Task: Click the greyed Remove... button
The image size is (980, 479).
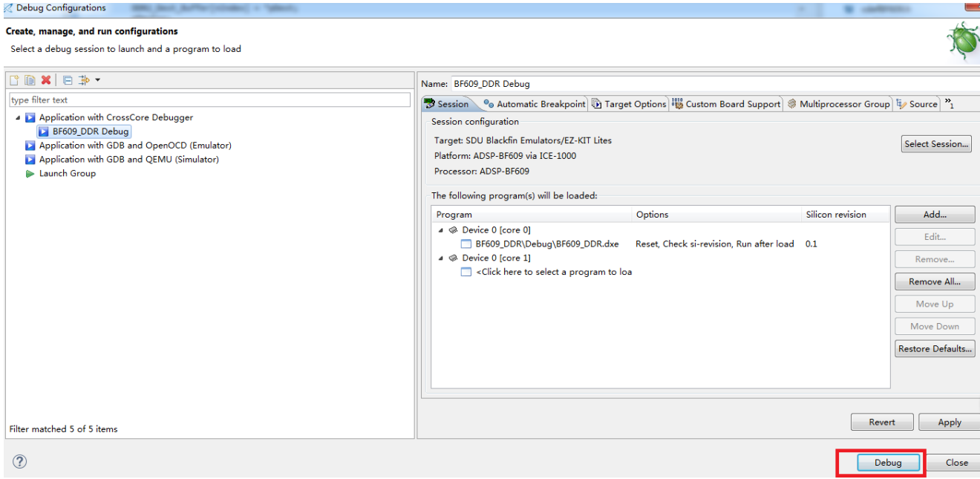Action: (935, 259)
